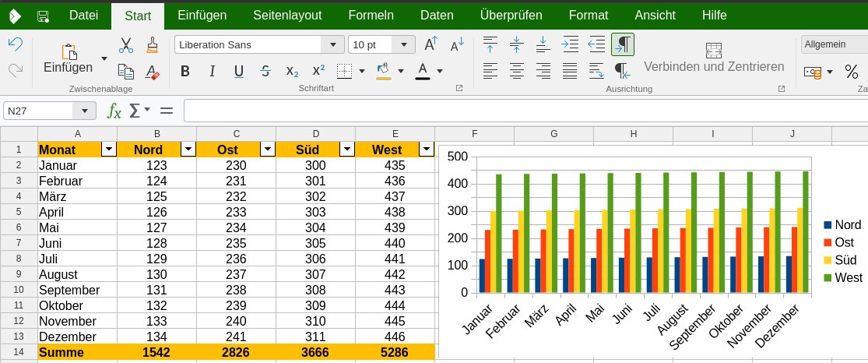Switch to the Formeln tab
Screen dimensions: 868x363
coord(371,16)
